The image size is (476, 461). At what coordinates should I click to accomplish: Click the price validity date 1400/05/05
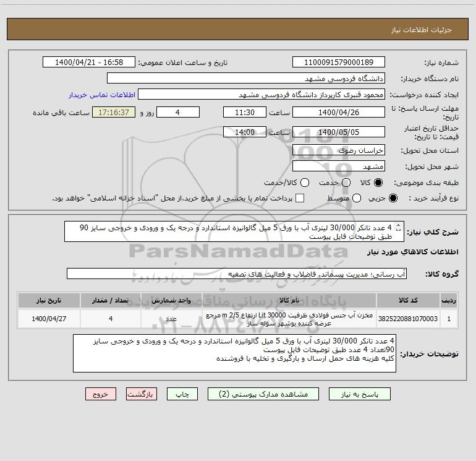[339, 132]
